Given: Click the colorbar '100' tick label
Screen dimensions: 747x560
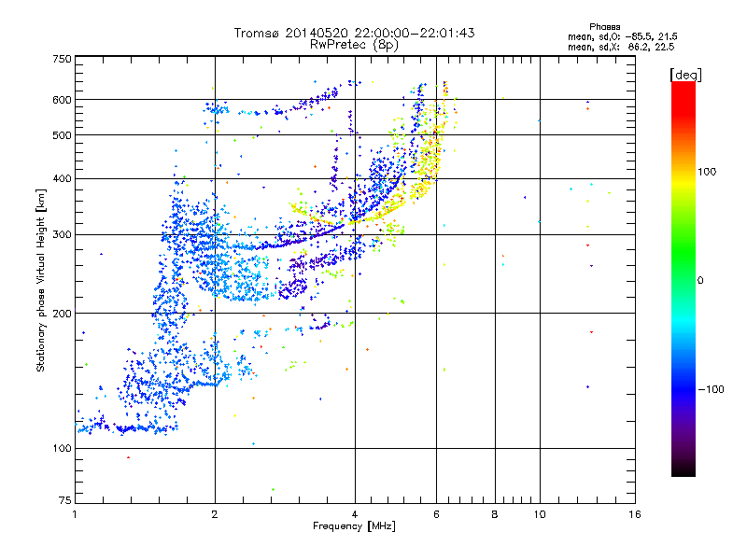Looking at the screenshot, I should click(x=707, y=172).
